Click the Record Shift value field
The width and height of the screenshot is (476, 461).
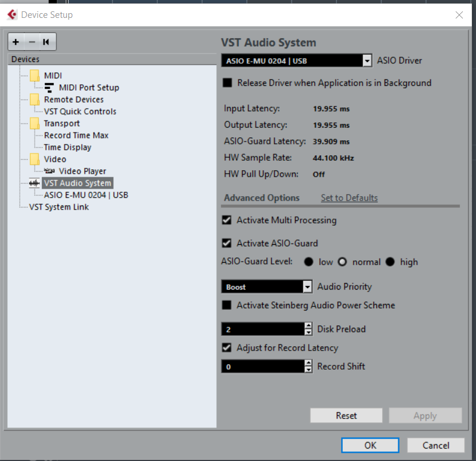(263, 366)
